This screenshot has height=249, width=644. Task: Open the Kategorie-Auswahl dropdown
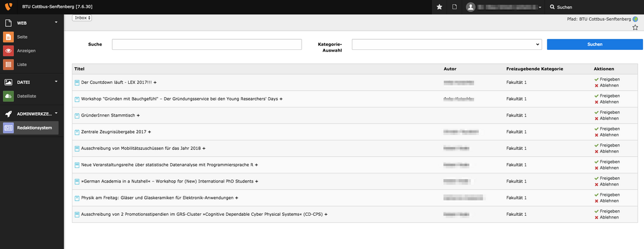447,45
